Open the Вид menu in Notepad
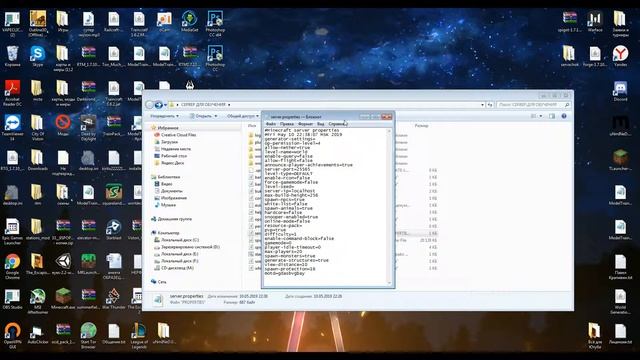The image size is (640, 360). (x=321, y=124)
